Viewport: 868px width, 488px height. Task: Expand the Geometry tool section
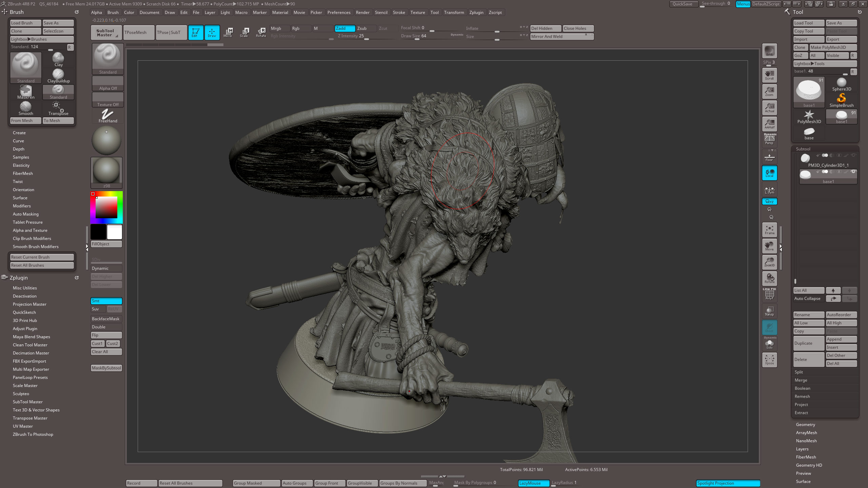coord(806,425)
